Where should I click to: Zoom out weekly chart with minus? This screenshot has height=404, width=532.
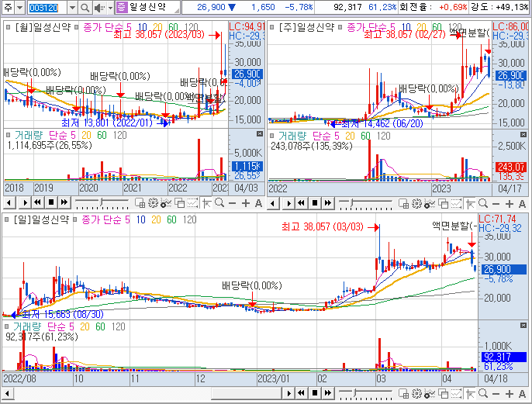tap(496, 204)
